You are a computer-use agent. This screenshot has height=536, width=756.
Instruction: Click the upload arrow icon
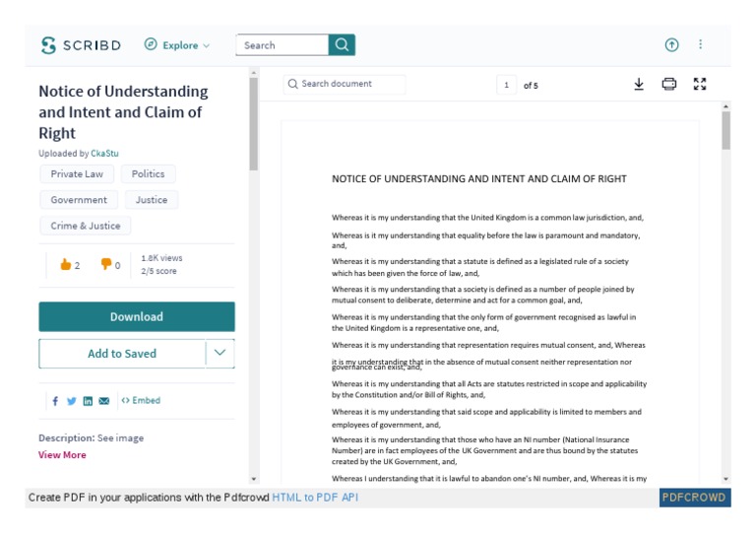pyautogui.click(x=671, y=45)
